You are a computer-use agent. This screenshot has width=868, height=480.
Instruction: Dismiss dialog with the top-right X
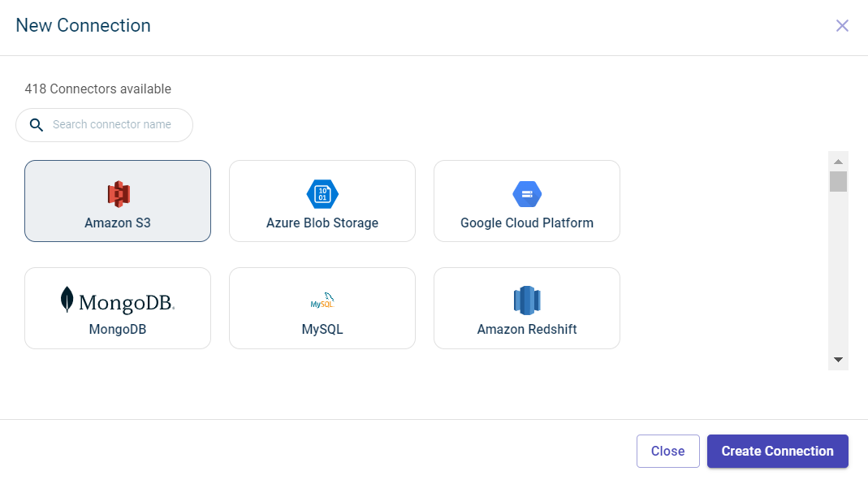click(842, 25)
